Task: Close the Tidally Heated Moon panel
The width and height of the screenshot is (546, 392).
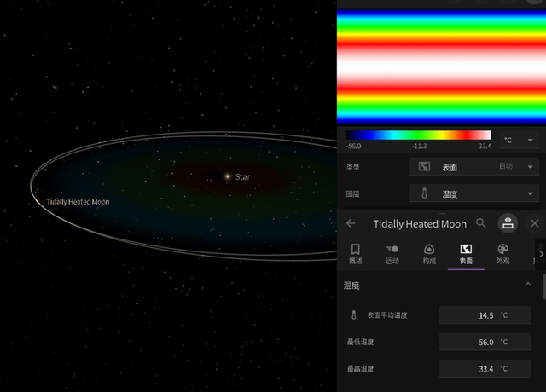Action: coord(535,223)
